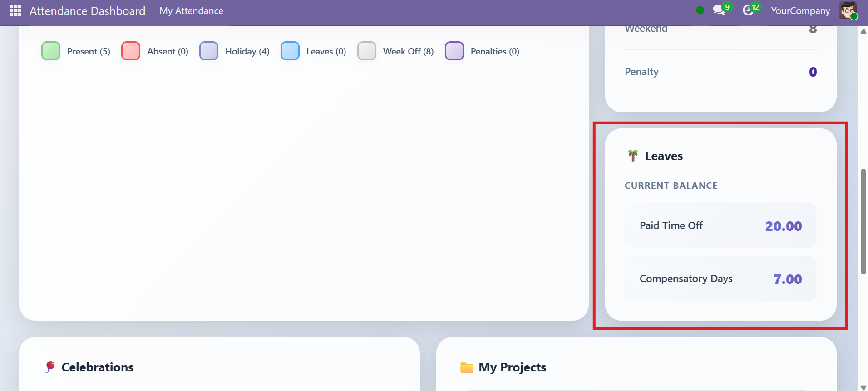Select the blue Leaves legend box
Image resolution: width=868 pixels, height=391 pixels.
[x=290, y=51]
